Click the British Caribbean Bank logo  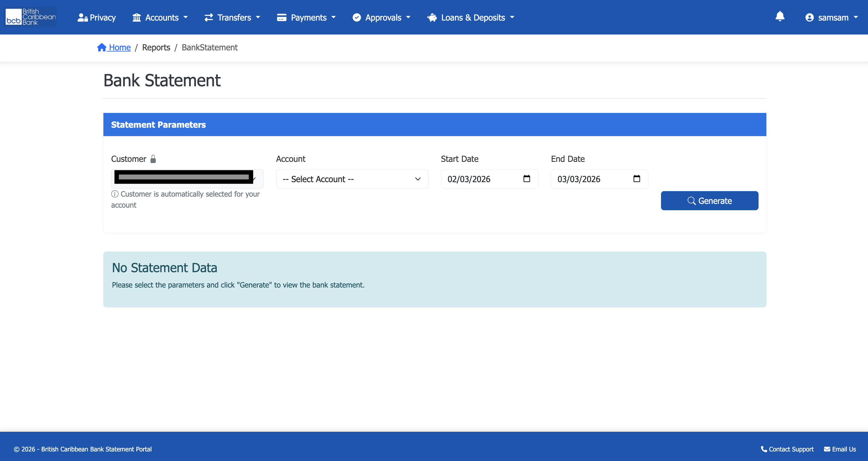pos(31,17)
